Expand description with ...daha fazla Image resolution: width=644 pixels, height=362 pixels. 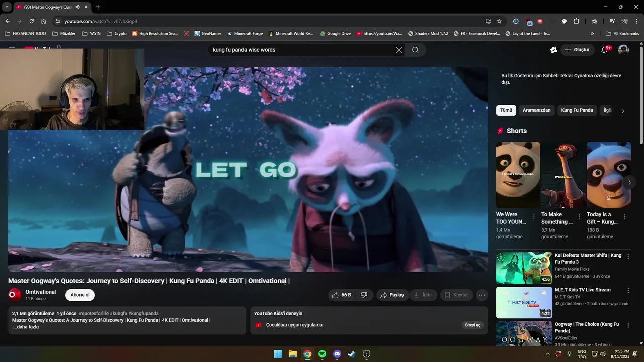26,327
